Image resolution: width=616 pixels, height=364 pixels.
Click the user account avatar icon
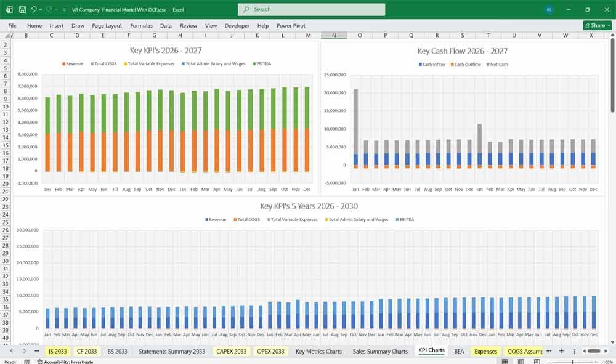point(549,9)
